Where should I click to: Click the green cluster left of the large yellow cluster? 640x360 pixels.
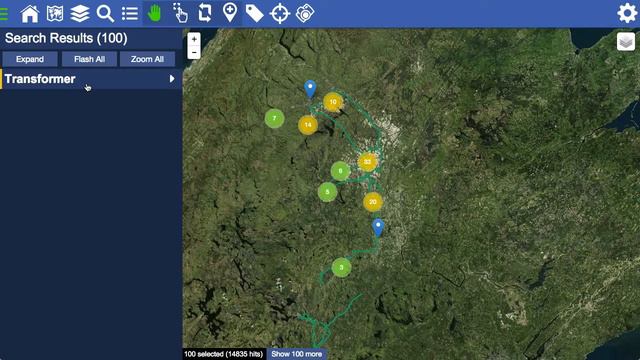(x=340, y=171)
